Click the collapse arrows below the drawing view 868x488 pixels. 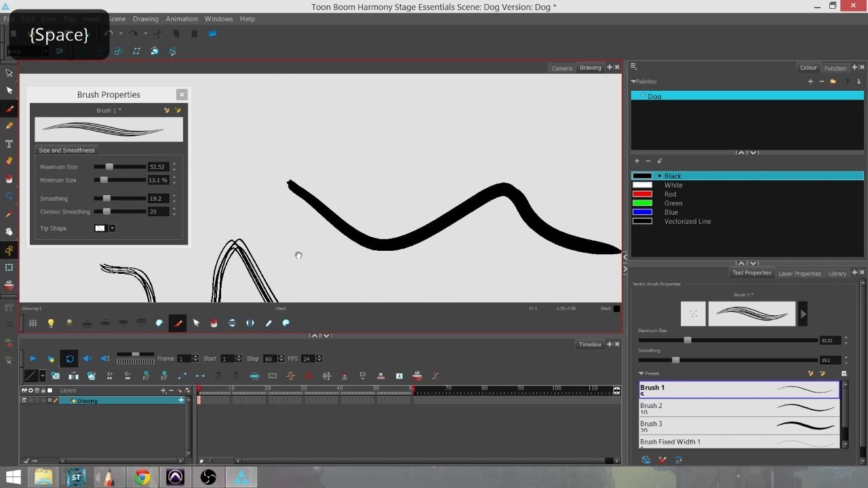320,335
